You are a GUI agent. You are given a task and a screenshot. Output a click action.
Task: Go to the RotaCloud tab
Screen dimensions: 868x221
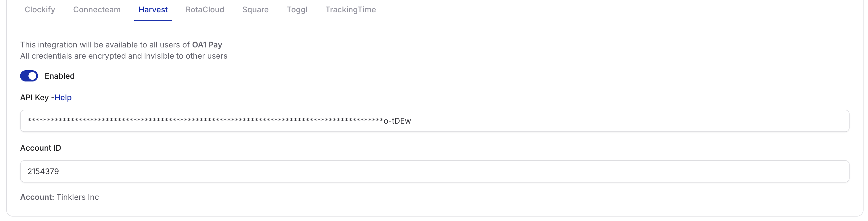click(x=205, y=10)
